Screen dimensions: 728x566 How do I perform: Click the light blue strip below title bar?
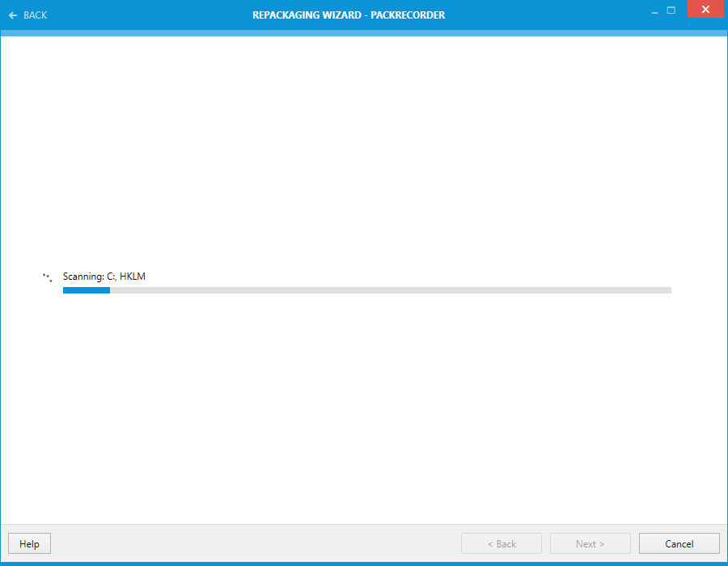pyautogui.click(x=364, y=32)
